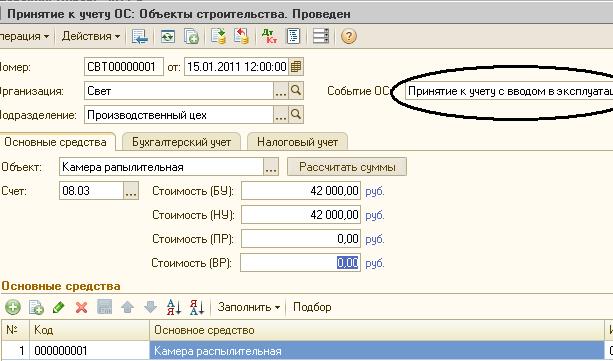The height and width of the screenshot is (361, 613).
Task: Click the find-in-list toolbar icon
Action: [140, 37]
